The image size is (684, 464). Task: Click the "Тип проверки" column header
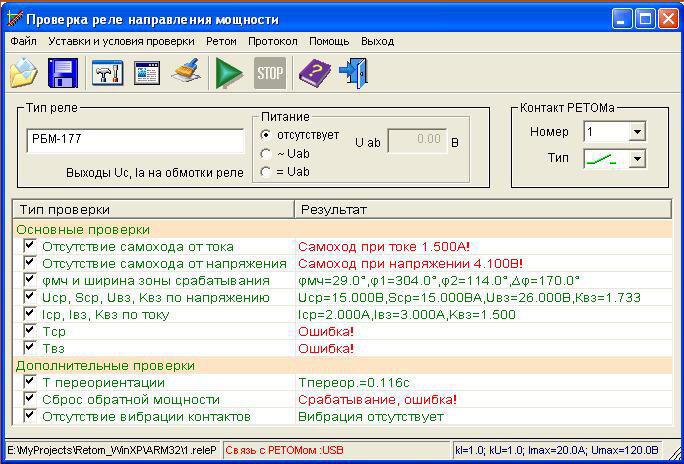(150, 210)
